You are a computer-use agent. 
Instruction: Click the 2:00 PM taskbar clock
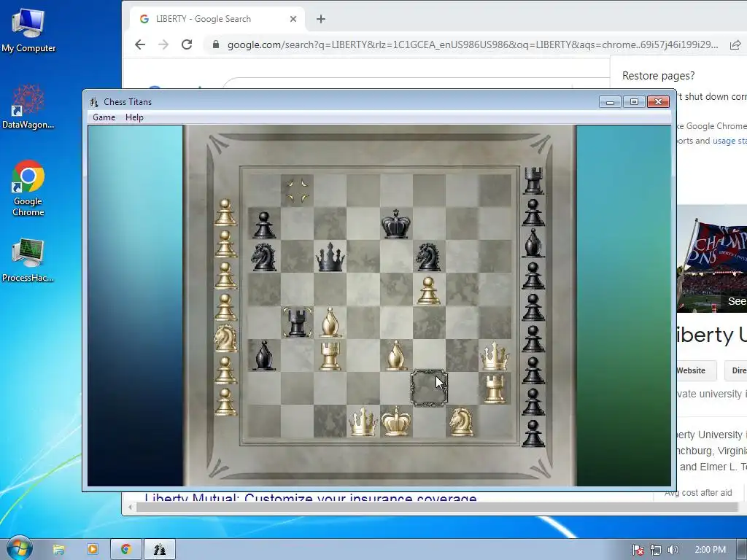coord(710,550)
